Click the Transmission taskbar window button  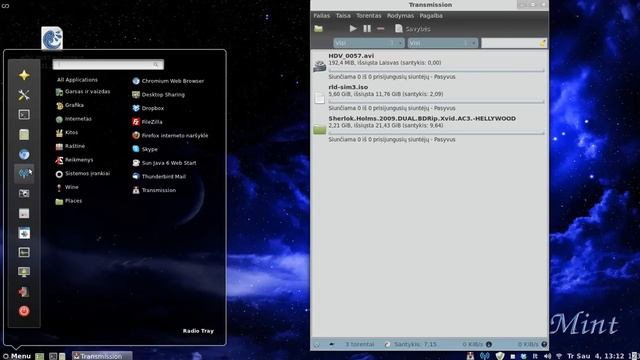(102, 356)
